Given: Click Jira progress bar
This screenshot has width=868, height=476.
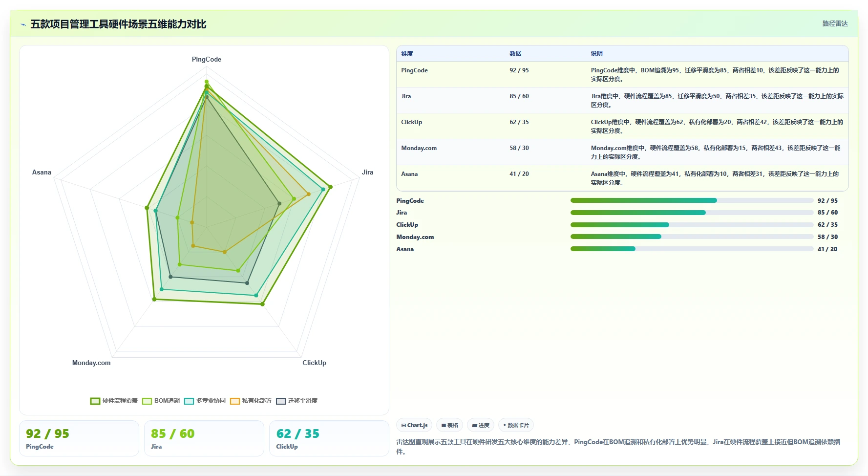Looking at the screenshot, I should point(692,213).
